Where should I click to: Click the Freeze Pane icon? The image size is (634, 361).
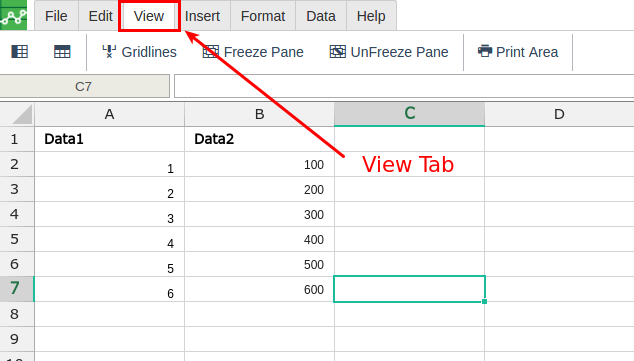(210, 52)
